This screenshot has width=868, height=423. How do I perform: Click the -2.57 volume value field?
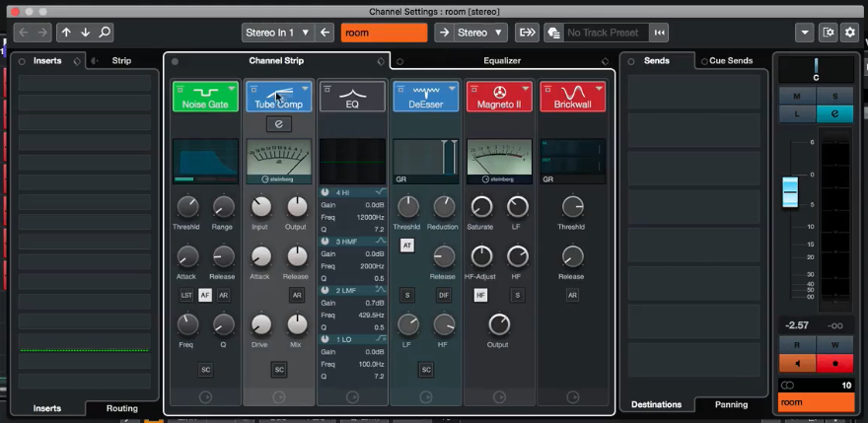point(797,325)
